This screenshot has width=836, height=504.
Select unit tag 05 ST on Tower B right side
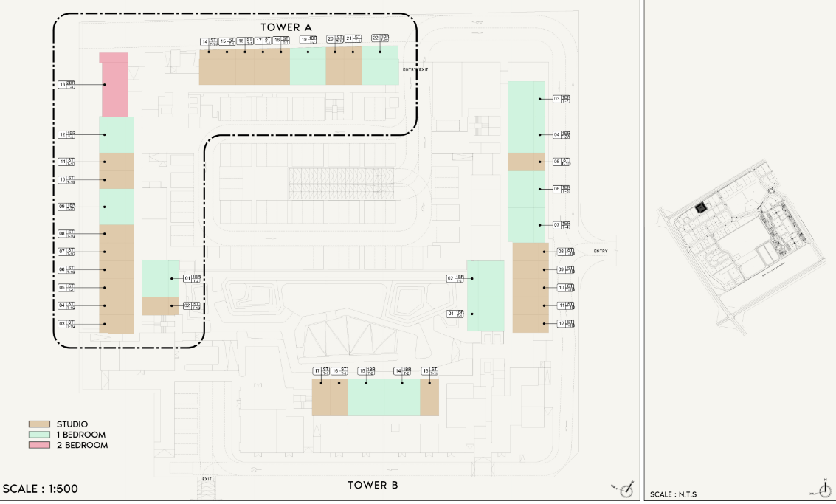click(562, 162)
